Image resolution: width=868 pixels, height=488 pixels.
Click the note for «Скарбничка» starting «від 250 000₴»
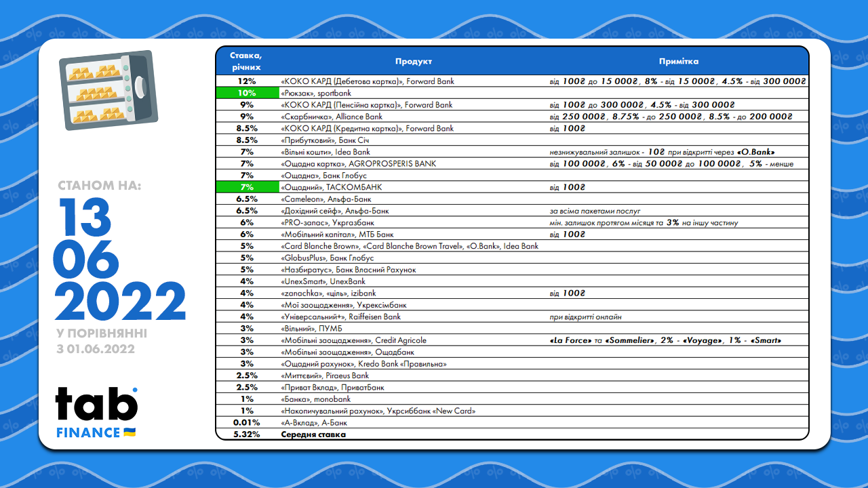point(671,117)
